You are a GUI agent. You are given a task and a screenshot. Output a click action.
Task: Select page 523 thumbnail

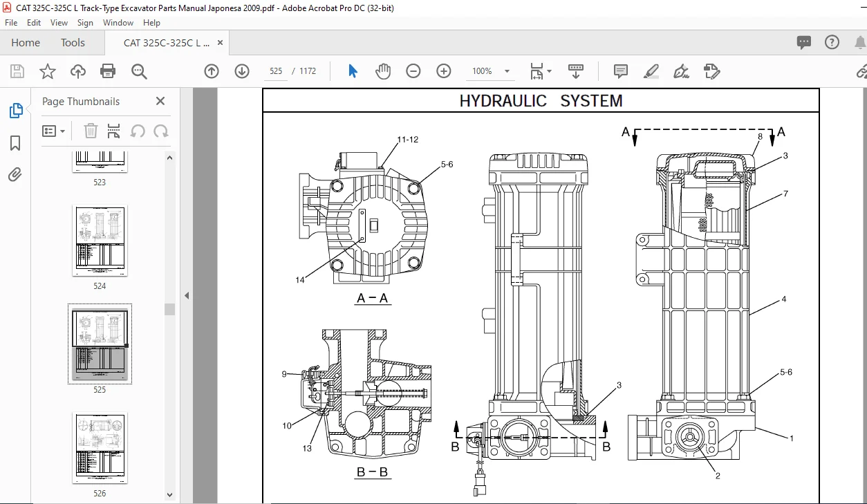coord(100,162)
